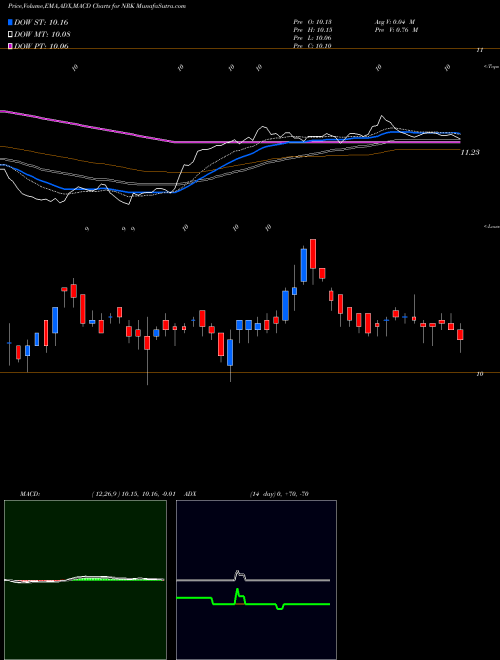Select the 'DOW PT: 10.06' legend text

point(41,46)
